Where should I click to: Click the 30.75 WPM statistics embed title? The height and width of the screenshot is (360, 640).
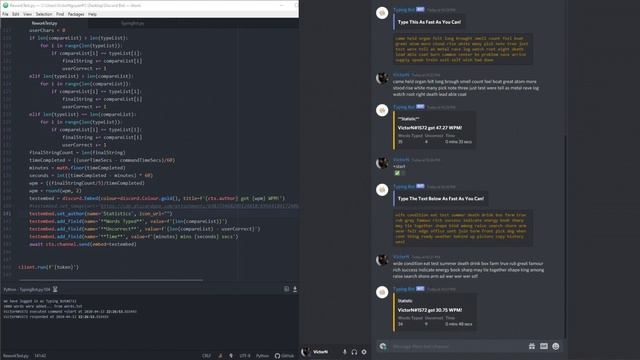tap(430, 310)
